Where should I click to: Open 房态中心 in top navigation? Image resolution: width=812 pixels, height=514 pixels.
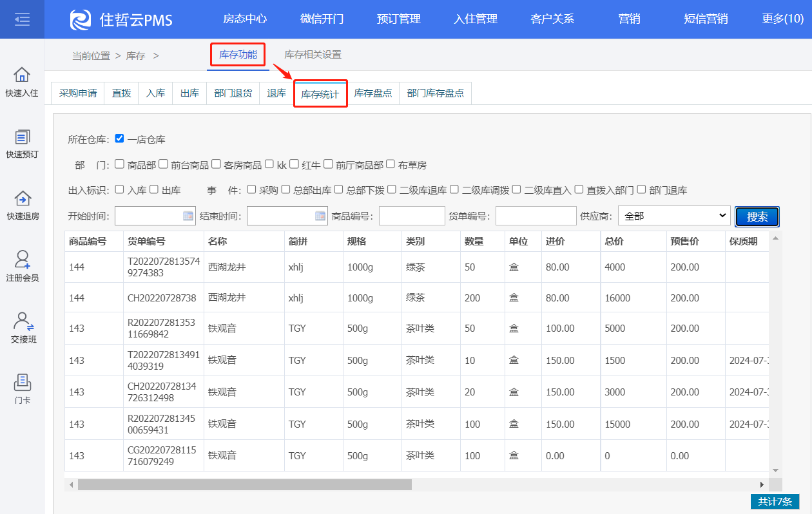click(x=245, y=19)
